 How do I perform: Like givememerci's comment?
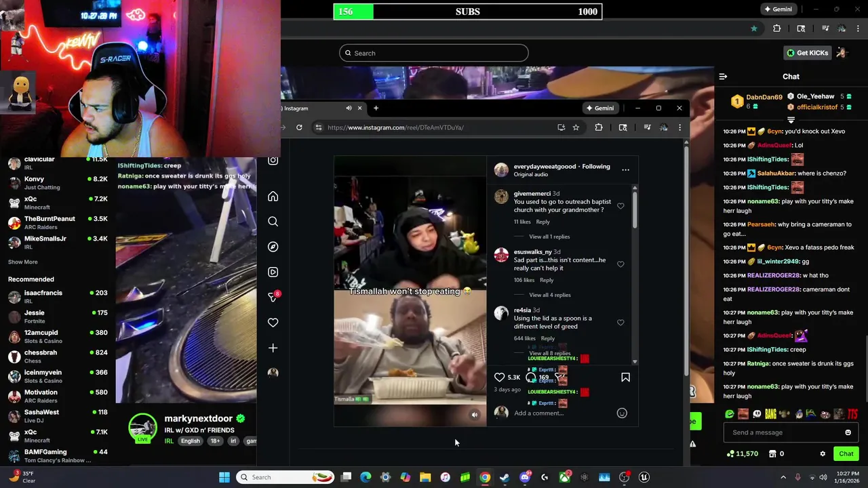pyautogui.click(x=620, y=206)
